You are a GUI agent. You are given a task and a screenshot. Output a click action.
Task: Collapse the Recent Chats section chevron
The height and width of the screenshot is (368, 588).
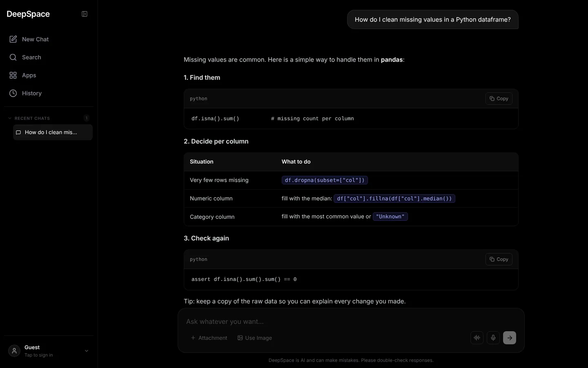click(10, 118)
